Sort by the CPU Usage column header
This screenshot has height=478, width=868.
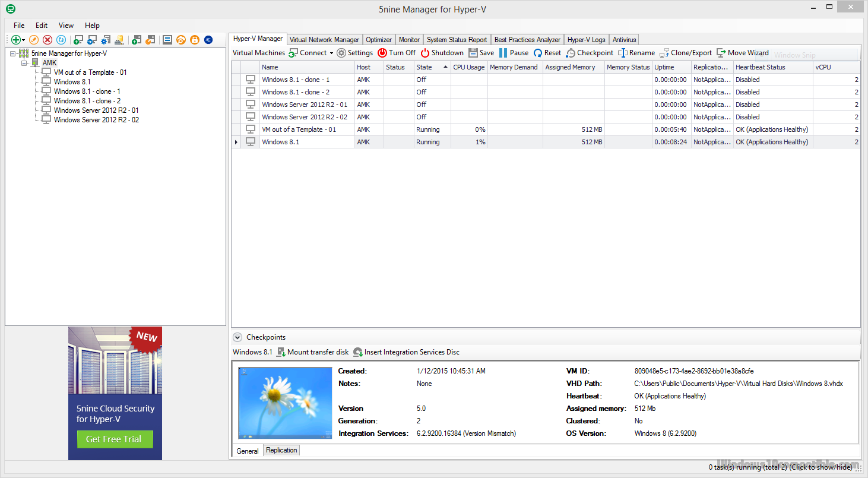click(x=469, y=67)
